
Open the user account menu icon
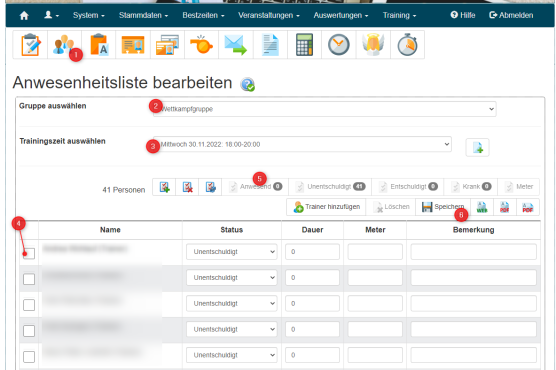tap(51, 15)
